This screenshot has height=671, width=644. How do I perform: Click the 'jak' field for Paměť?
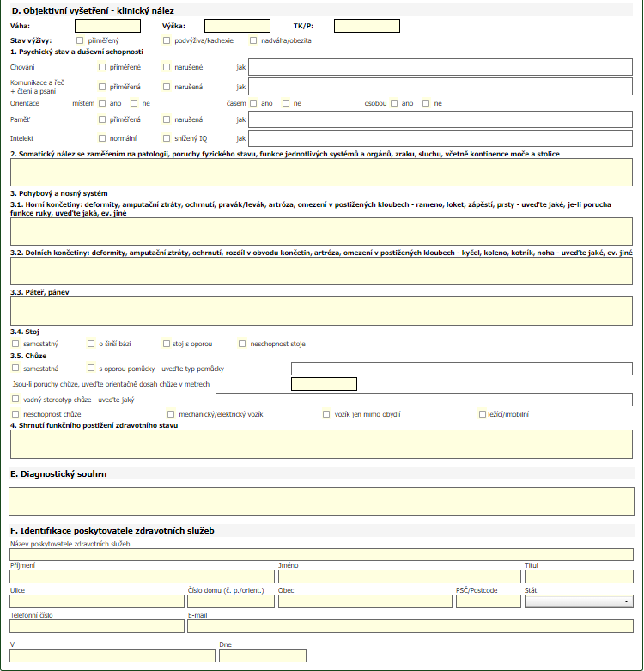(x=440, y=119)
